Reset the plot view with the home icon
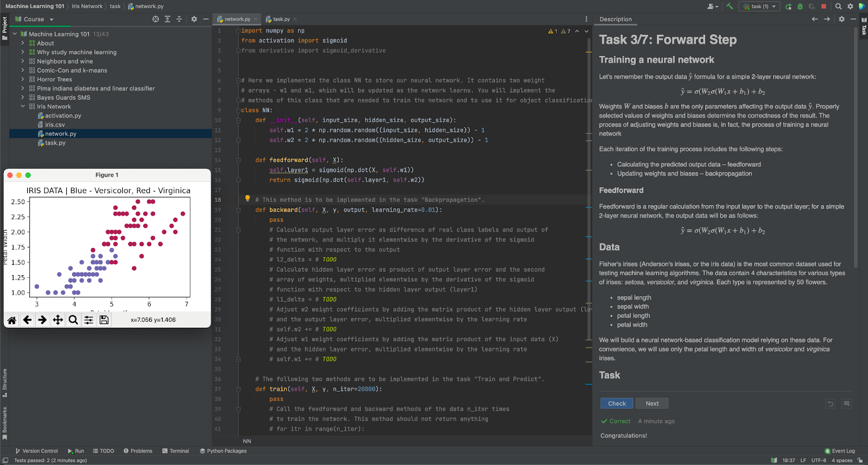 12,320
